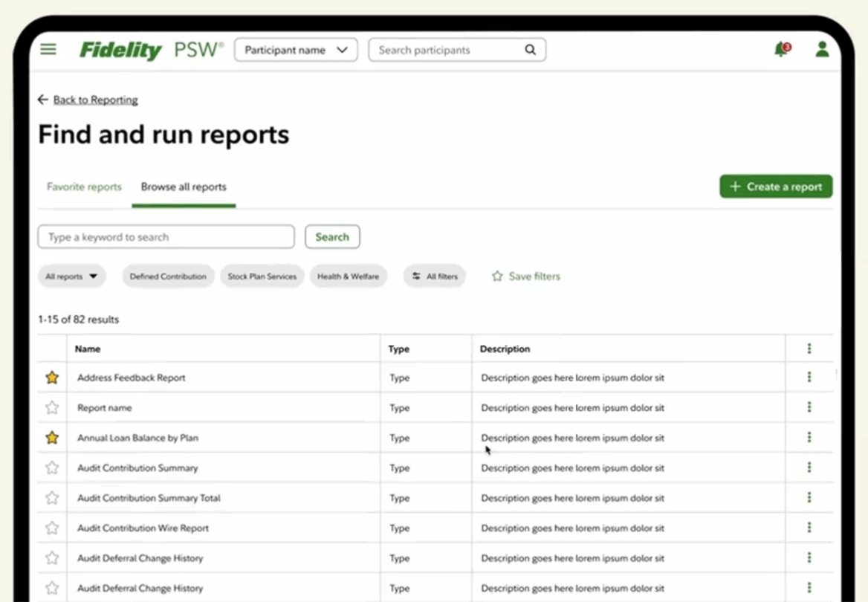
Task: Open the table header kebab menu
Action: click(809, 349)
